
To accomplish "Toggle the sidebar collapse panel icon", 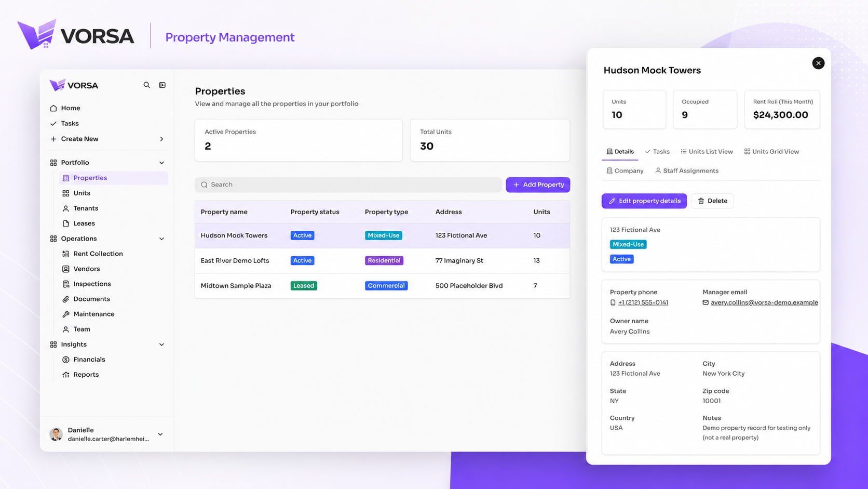I will click(x=162, y=85).
